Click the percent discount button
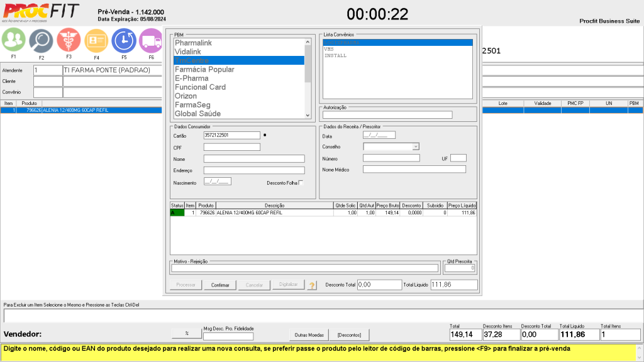 click(187, 333)
